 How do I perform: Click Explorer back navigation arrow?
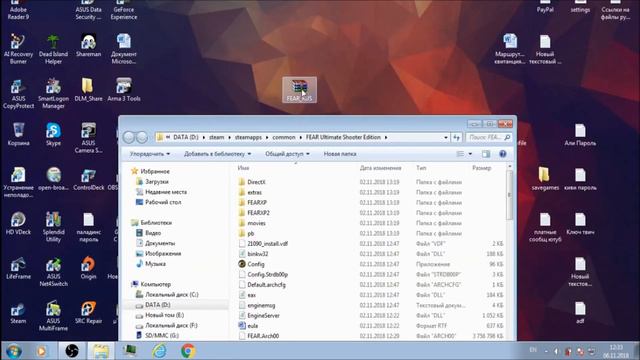(x=129, y=138)
